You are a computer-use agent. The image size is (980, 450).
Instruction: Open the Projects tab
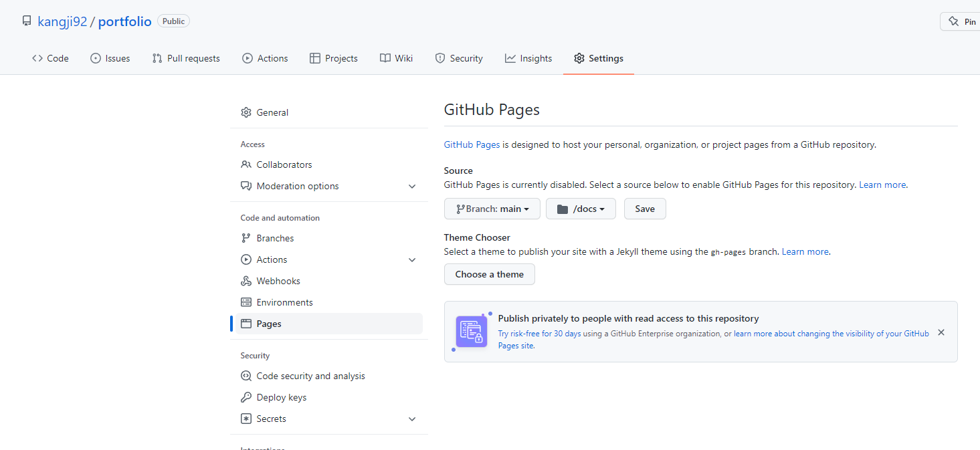point(334,58)
